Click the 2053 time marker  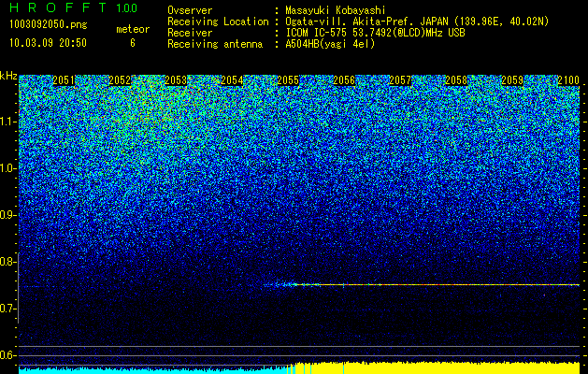click(x=176, y=80)
